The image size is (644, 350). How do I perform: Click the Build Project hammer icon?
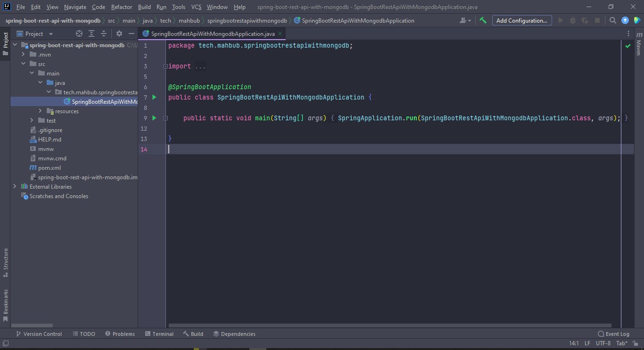click(x=483, y=20)
